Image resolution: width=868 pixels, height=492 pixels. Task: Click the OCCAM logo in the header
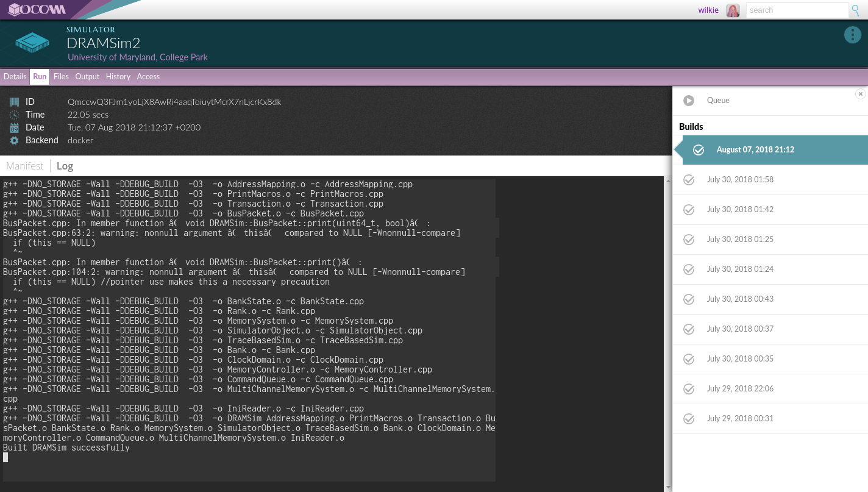[x=37, y=9]
